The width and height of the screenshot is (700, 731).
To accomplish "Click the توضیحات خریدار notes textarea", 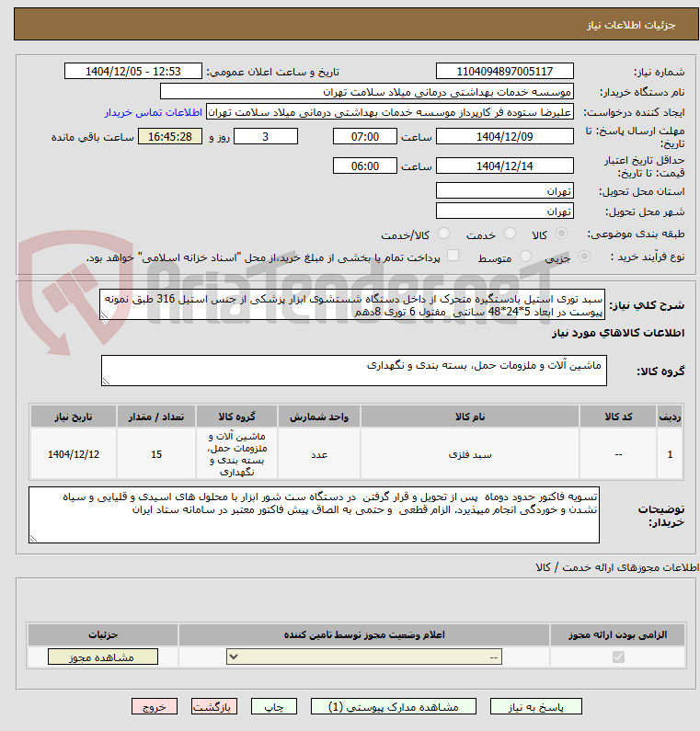I will pyautogui.click(x=314, y=515).
